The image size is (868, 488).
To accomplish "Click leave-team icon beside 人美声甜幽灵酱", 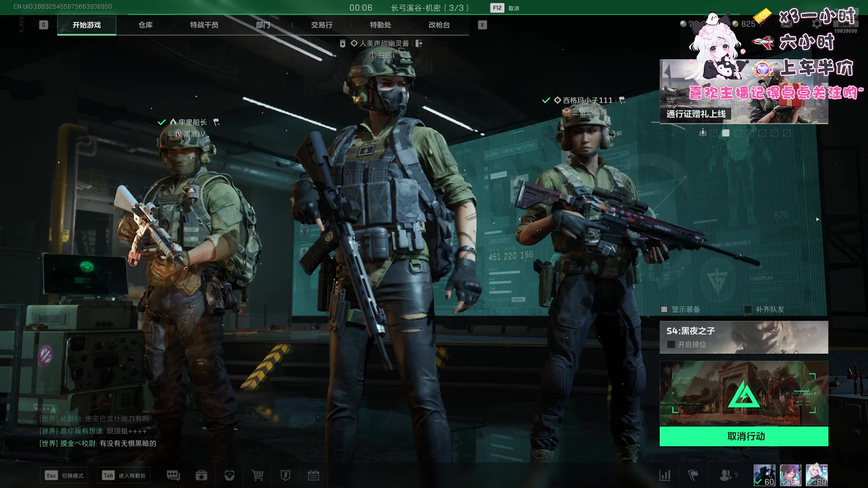I will [419, 43].
